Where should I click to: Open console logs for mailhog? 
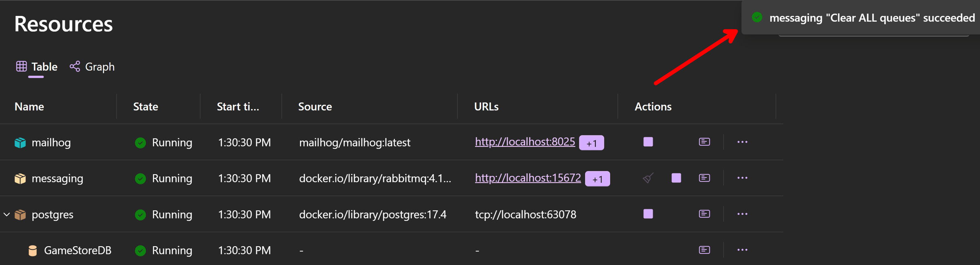[x=704, y=142]
